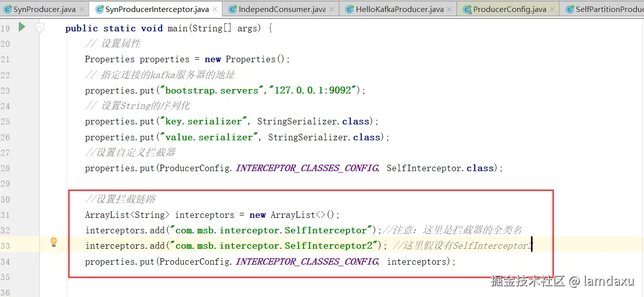Screen dimensions: 644x297
Task: Open the yellow lightbulb intention actions
Action: (x=54, y=242)
